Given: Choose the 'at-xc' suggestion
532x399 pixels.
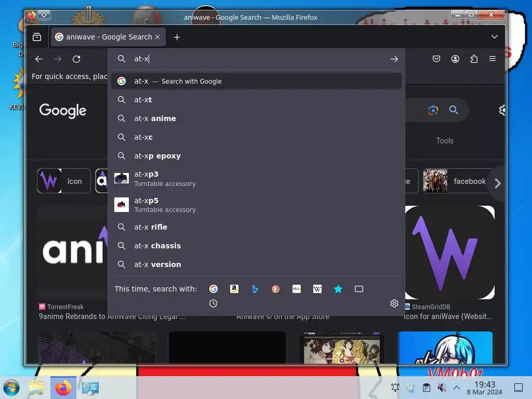Looking at the screenshot, I should 256,137.
